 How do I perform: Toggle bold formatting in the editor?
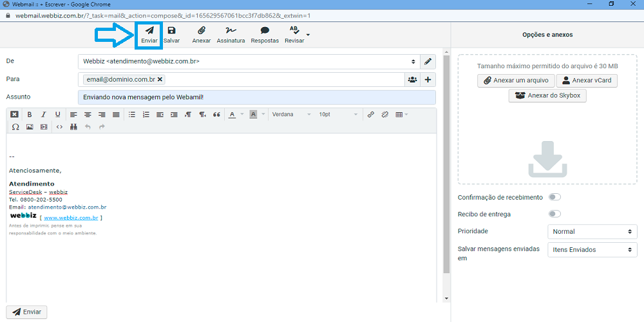point(30,115)
